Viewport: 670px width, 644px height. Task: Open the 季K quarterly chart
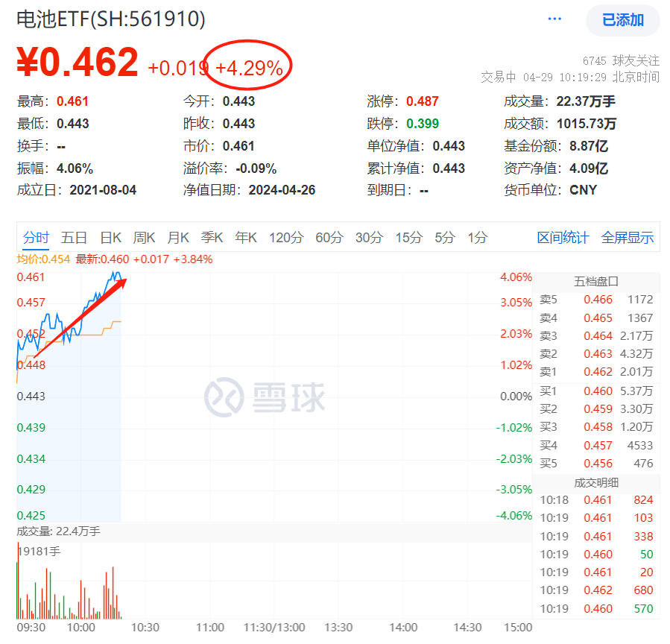tap(212, 237)
